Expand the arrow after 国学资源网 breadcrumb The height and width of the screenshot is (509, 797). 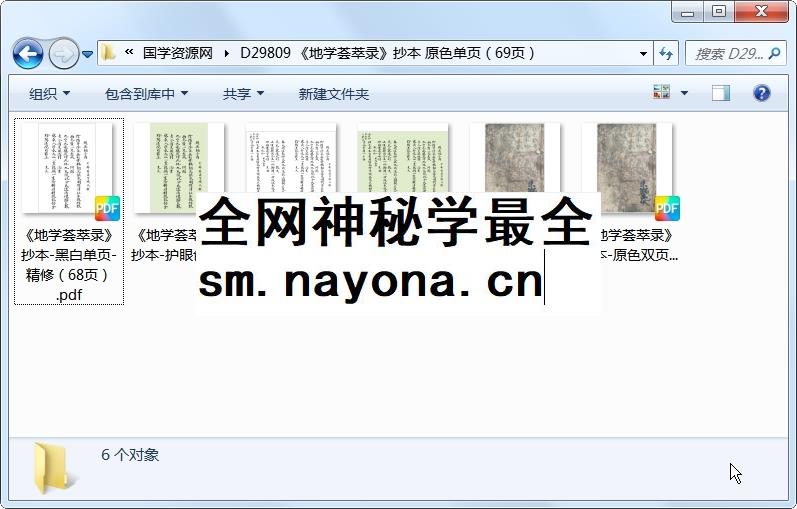coord(226,53)
